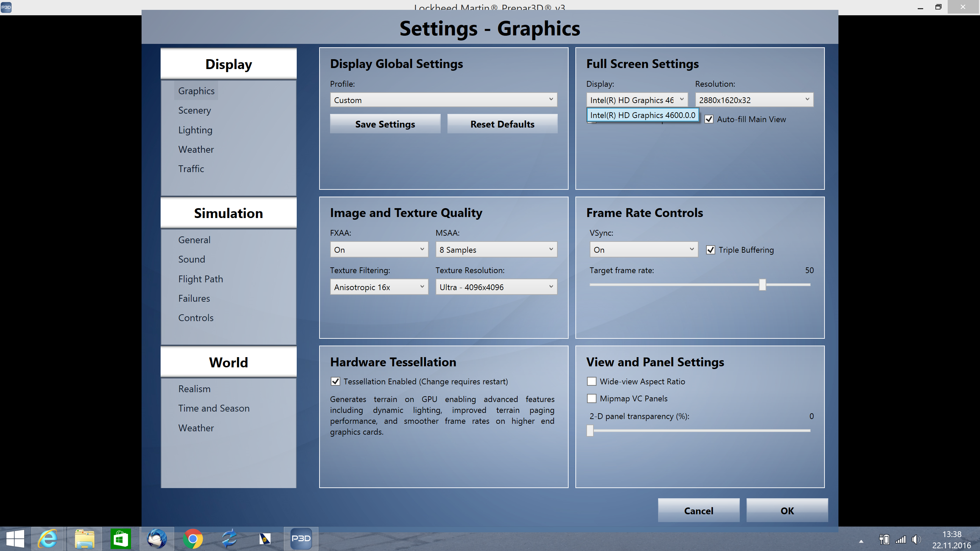Open Lighting settings page
Viewport: 980px width, 551px height.
point(195,130)
